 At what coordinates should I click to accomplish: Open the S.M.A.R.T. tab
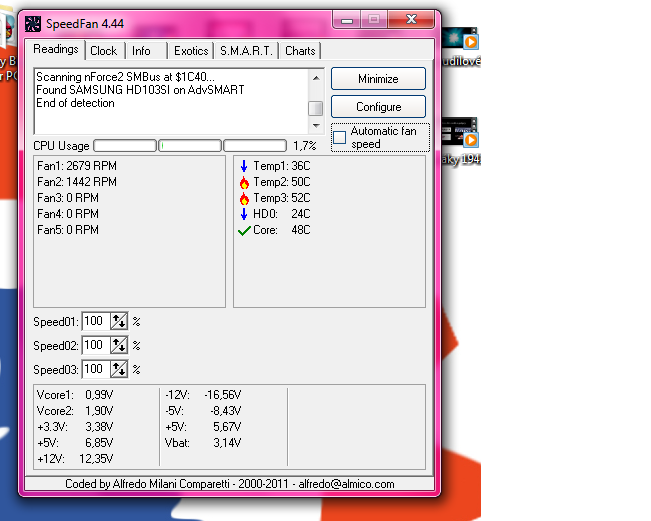(x=246, y=51)
